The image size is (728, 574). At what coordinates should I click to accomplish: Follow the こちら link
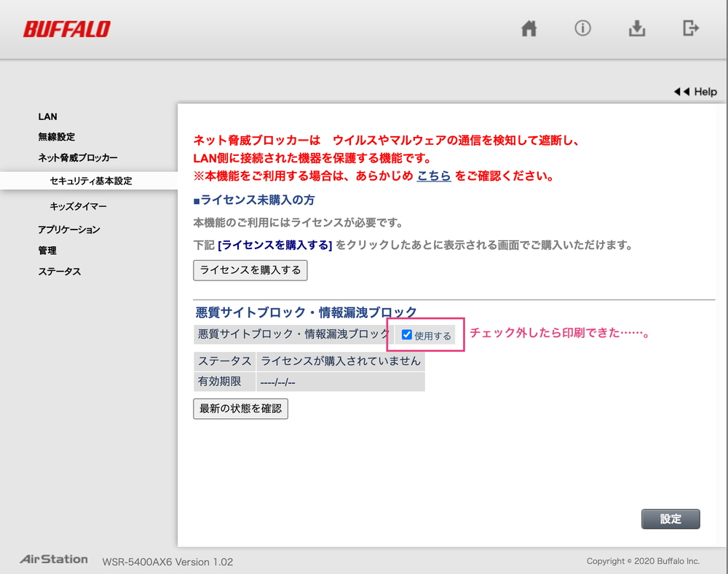click(434, 176)
